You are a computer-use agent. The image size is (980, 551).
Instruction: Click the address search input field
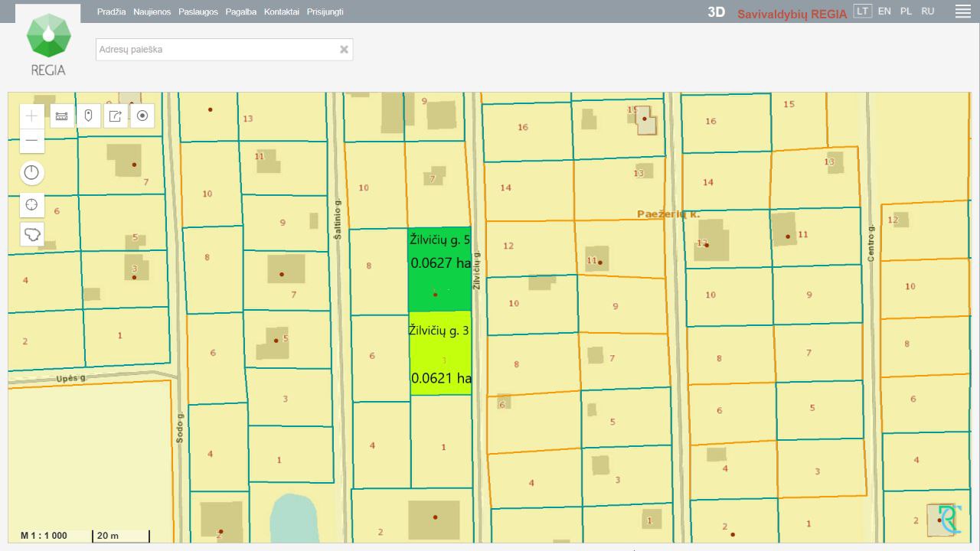pos(217,50)
